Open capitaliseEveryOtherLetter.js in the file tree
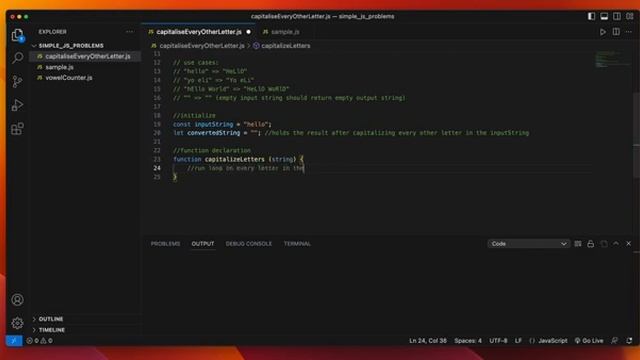640x360 pixels. tap(85, 56)
